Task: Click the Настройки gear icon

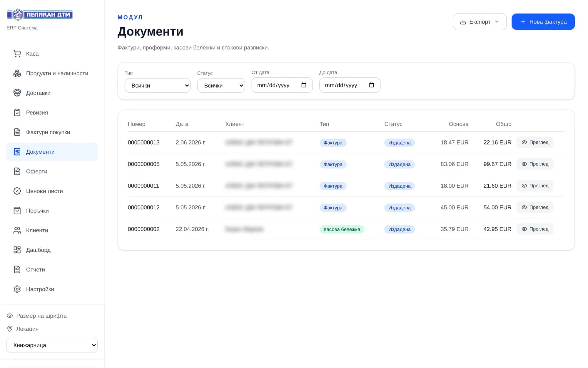Action: (x=17, y=289)
